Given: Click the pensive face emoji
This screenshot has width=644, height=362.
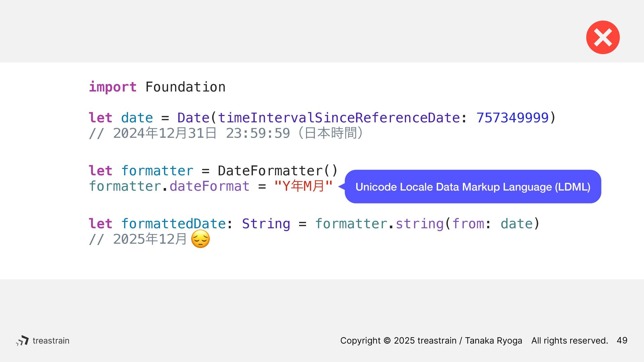Looking at the screenshot, I should click(201, 239).
